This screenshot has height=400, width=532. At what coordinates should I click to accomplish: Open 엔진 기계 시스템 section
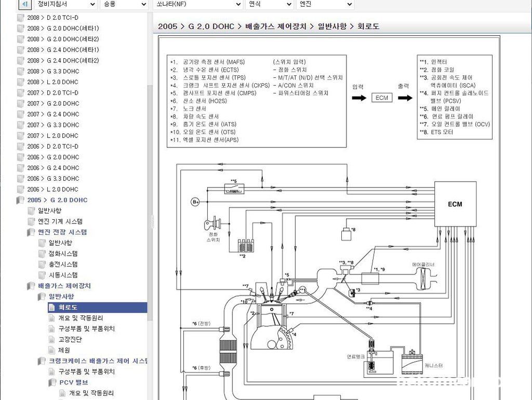pyautogui.click(x=60, y=221)
